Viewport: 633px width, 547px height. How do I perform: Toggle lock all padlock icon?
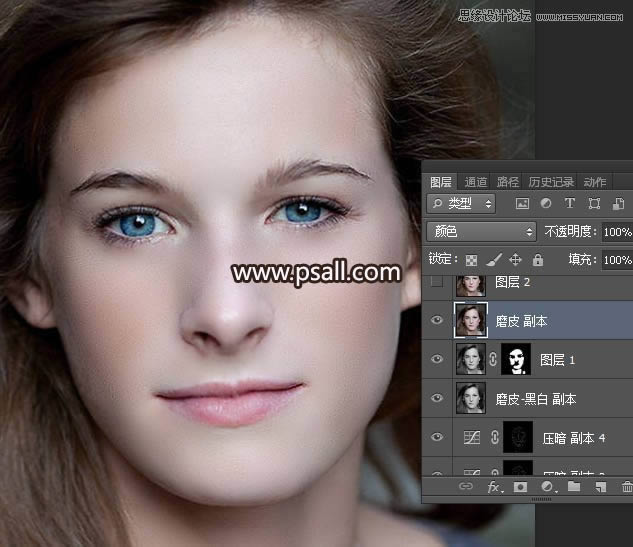click(537, 260)
